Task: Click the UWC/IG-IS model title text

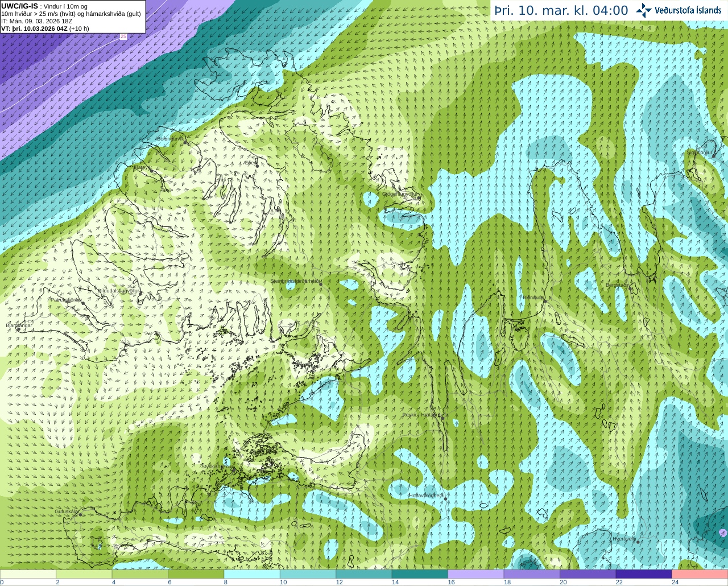Action: (19, 6)
